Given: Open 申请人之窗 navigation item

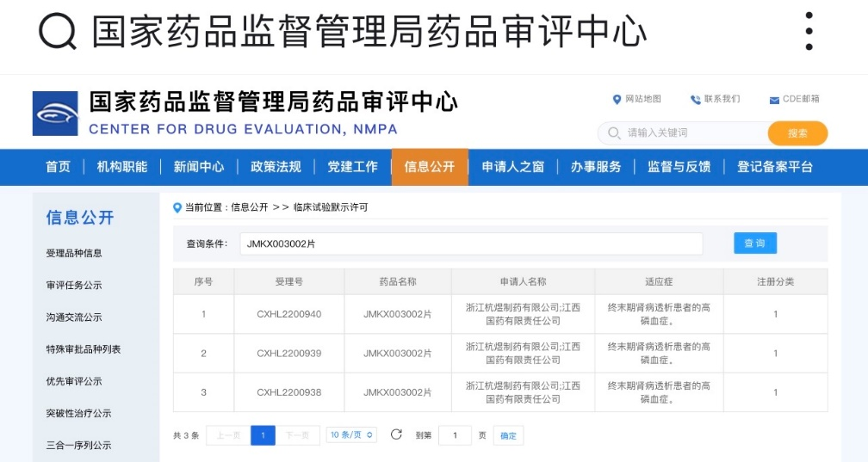Looking at the screenshot, I should coord(512,167).
